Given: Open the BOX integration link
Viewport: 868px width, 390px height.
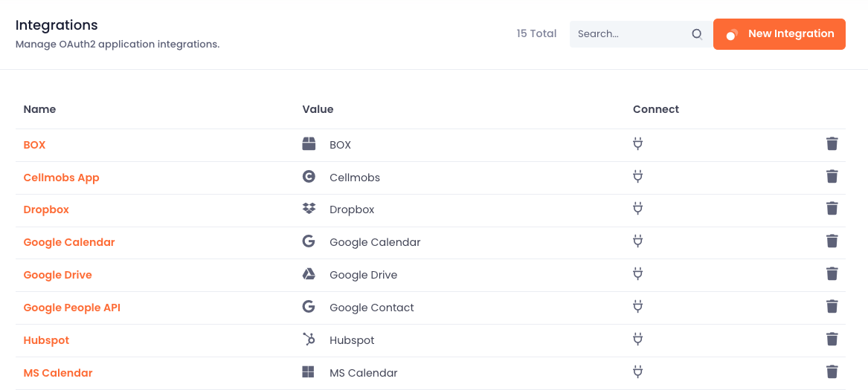Looking at the screenshot, I should 34,145.
